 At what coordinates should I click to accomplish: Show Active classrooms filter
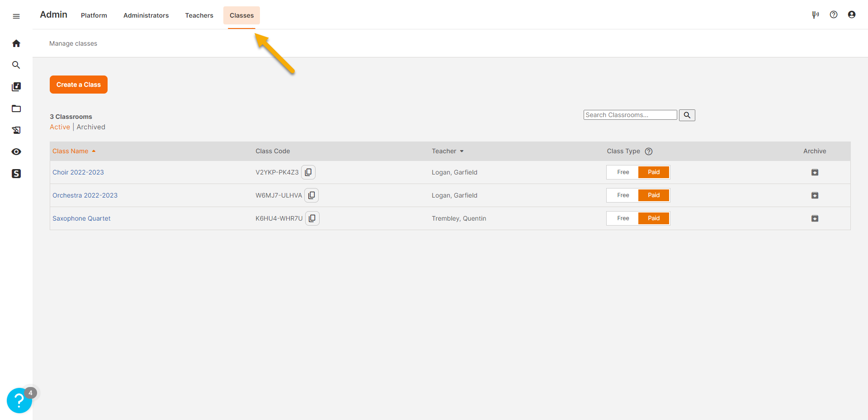coord(60,127)
